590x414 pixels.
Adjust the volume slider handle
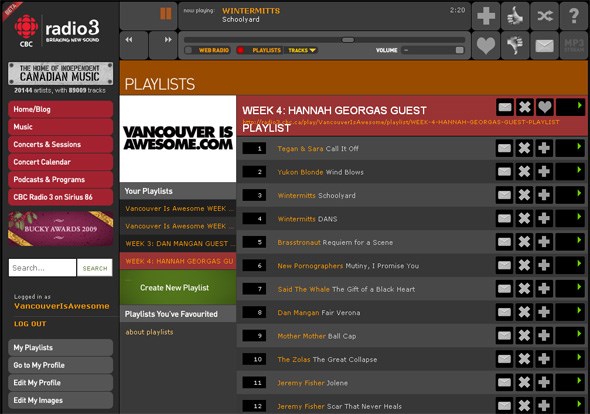click(x=459, y=50)
